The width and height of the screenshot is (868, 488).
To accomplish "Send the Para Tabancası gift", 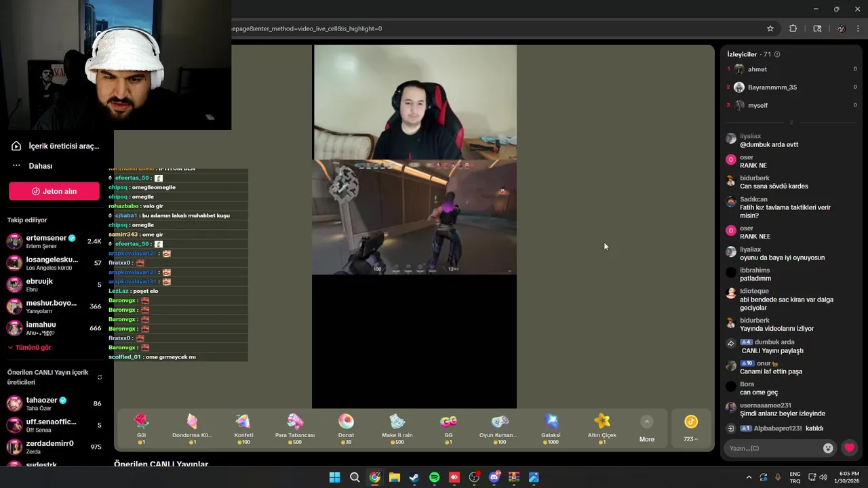I will pos(295,428).
